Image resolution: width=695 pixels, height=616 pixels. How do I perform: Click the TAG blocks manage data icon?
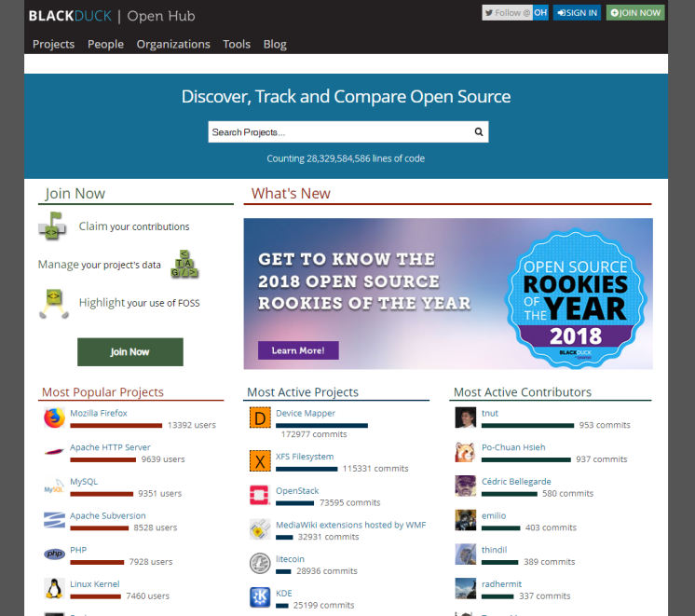tap(184, 265)
